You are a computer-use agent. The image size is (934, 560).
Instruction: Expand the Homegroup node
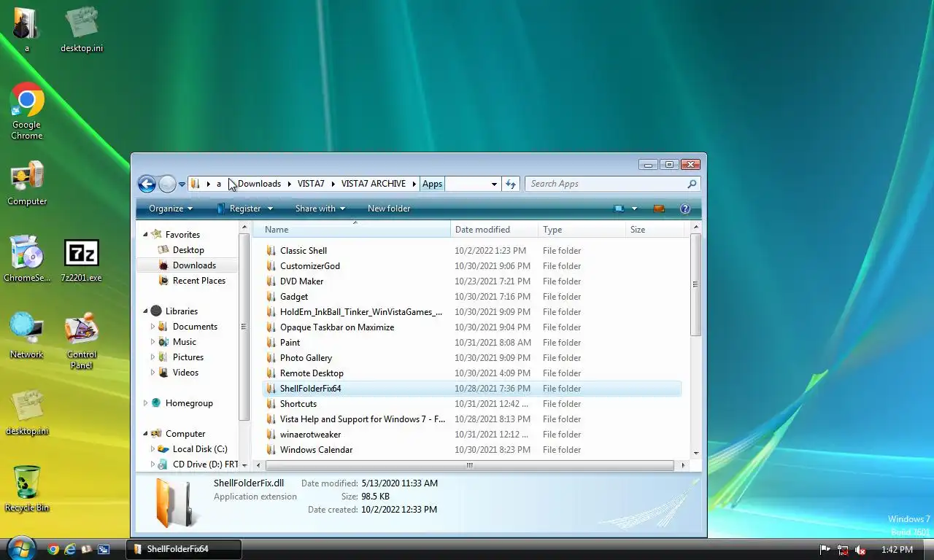pos(145,403)
